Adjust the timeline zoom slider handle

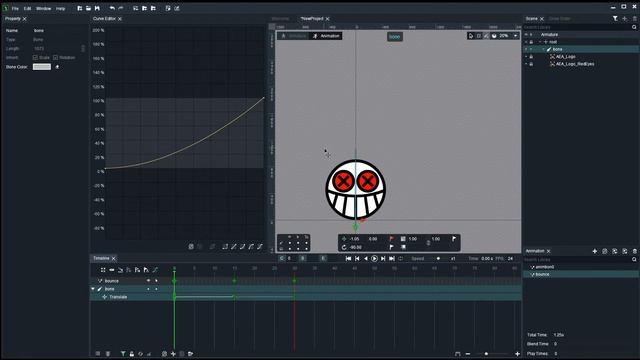pos(486,354)
